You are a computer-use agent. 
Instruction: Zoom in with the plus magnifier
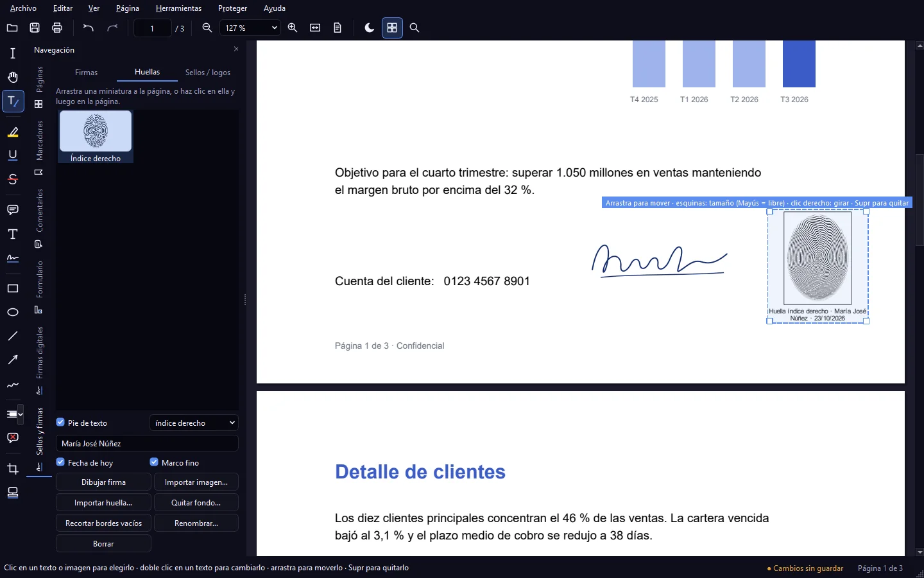pos(293,28)
